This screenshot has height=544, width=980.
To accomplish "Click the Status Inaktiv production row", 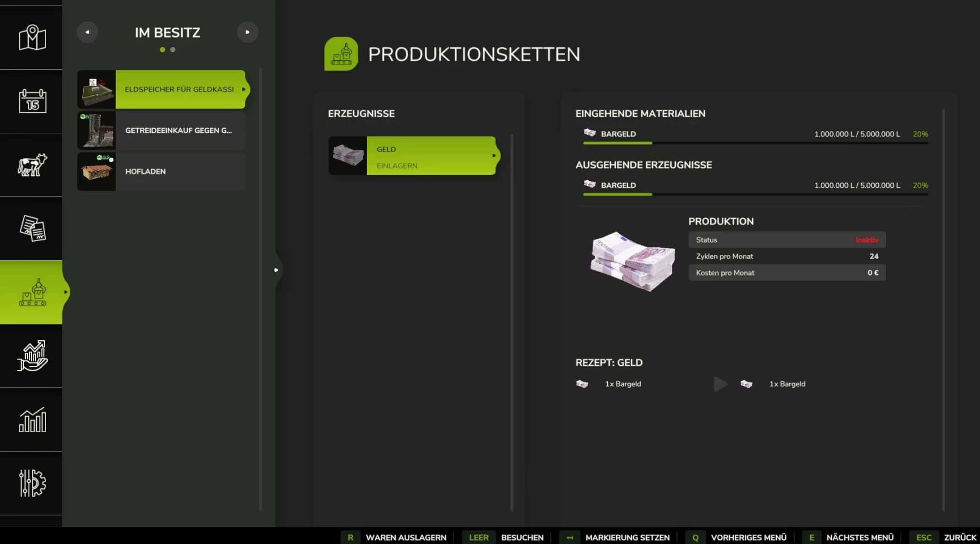I will click(786, 240).
